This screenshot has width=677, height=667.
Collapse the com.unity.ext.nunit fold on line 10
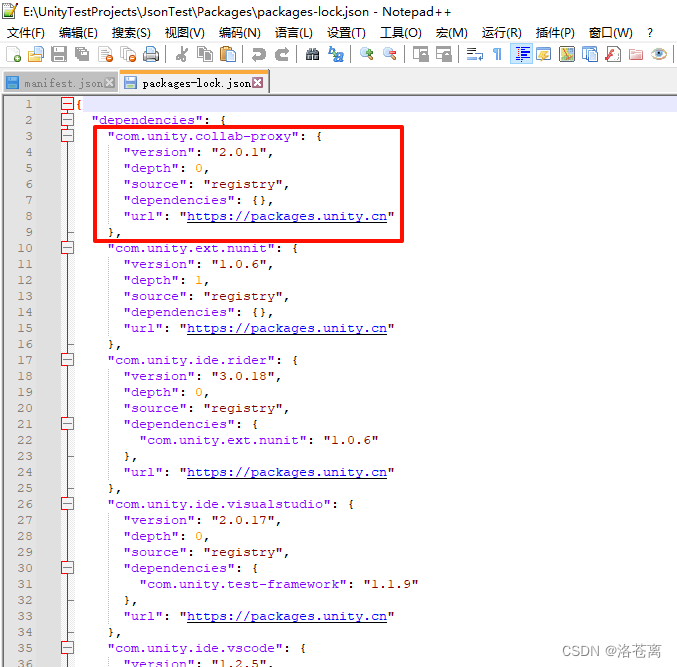tap(67, 248)
